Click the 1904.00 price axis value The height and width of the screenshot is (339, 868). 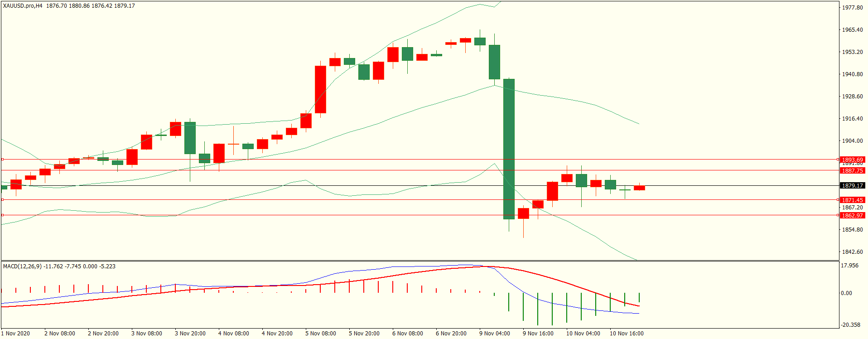pyautogui.click(x=853, y=141)
